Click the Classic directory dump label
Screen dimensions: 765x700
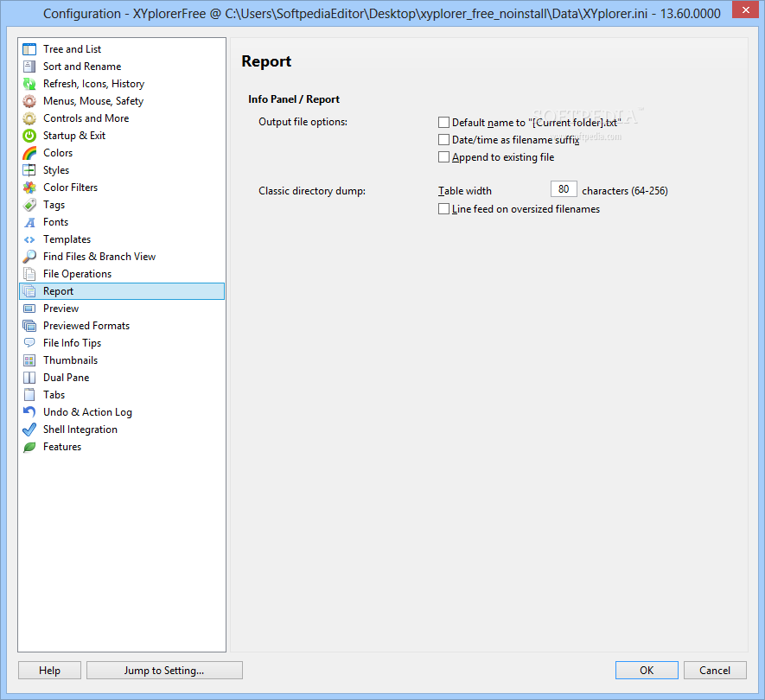312,191
